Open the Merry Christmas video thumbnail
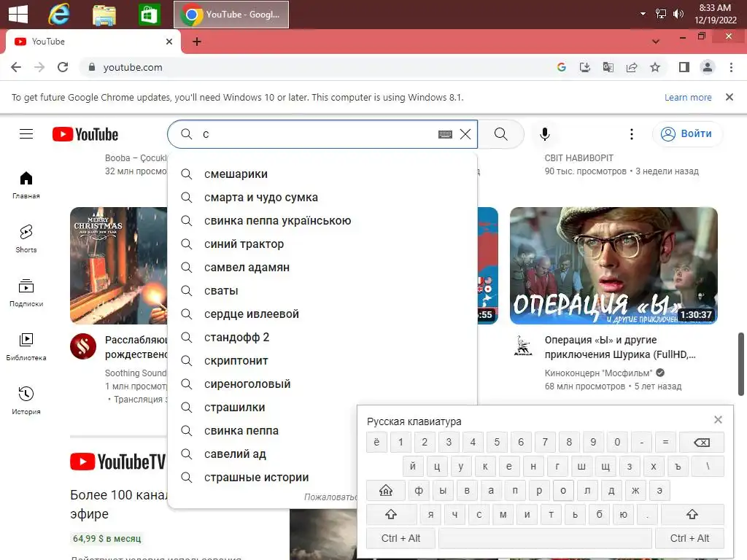Screen dimensions: 747x560 (119, 265)
